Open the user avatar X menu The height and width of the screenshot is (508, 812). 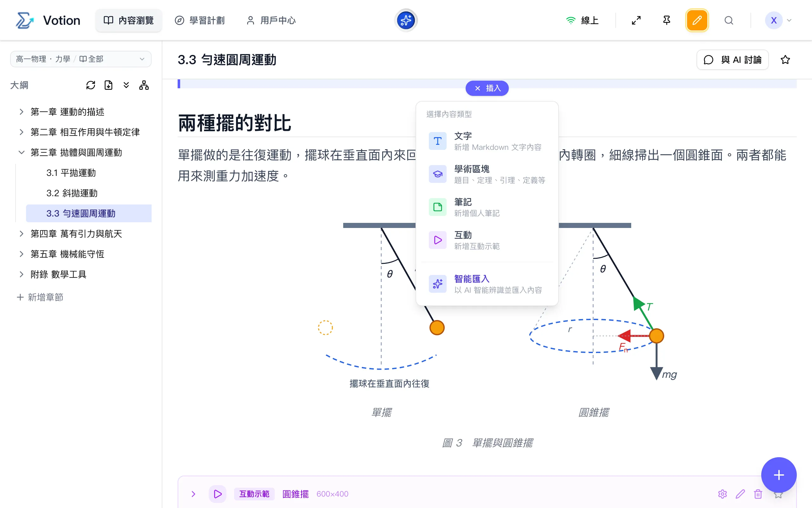tap(778, 21)
